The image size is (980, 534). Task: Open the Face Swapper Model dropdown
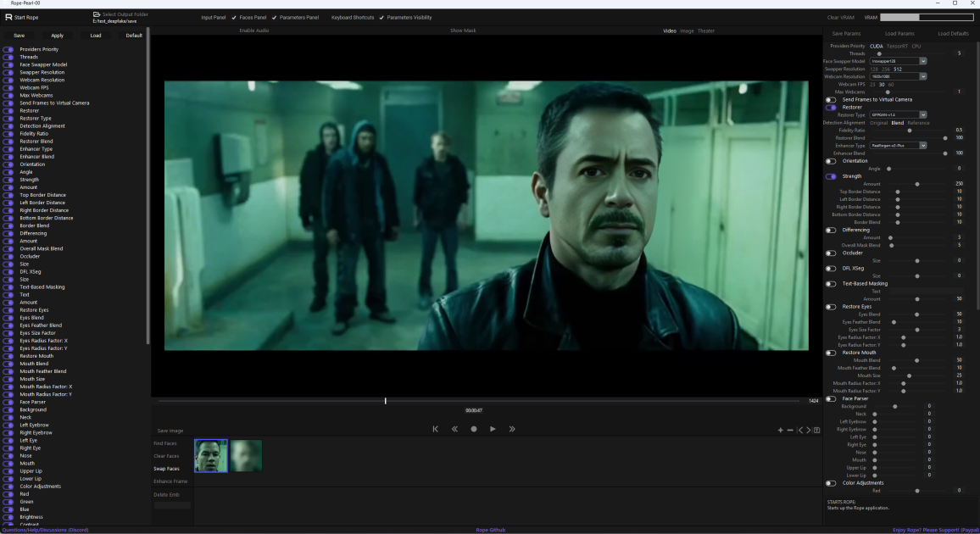[898, 61]
